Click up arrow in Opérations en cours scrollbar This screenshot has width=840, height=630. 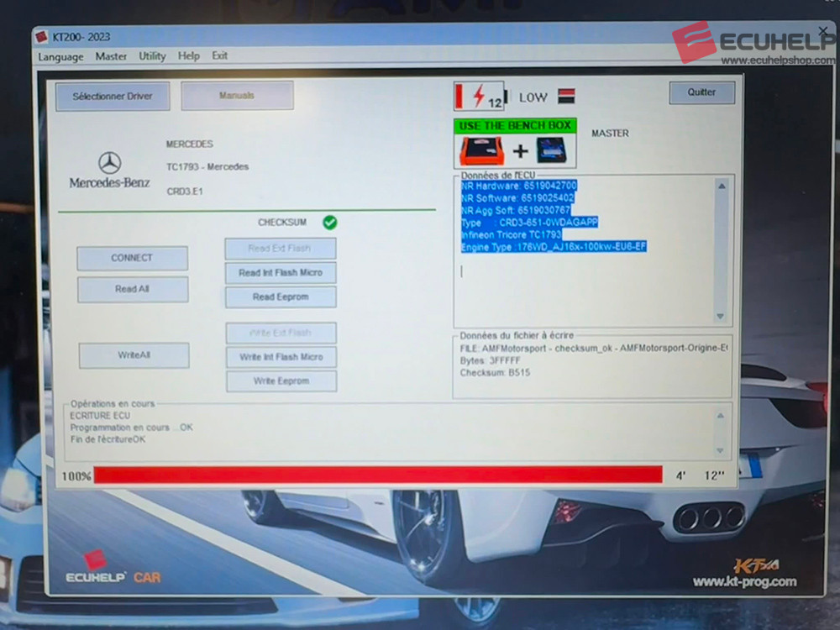click(x=721, y=416)
